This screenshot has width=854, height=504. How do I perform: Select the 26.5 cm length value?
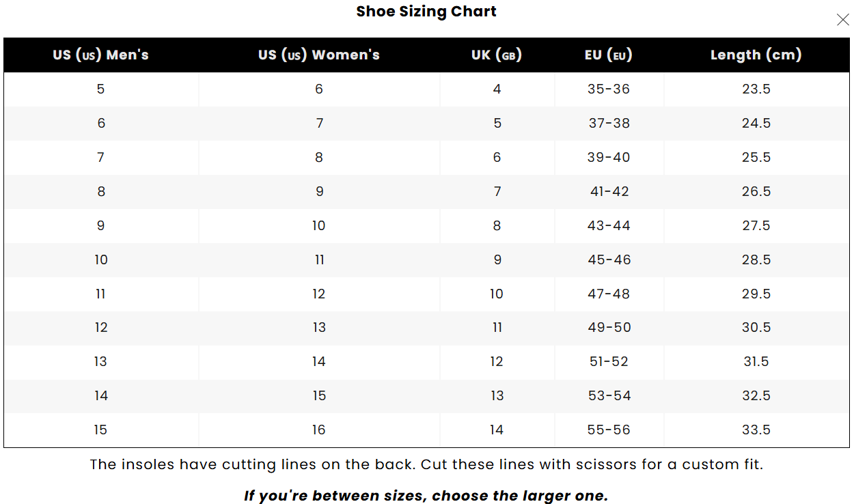coord(756,191)
